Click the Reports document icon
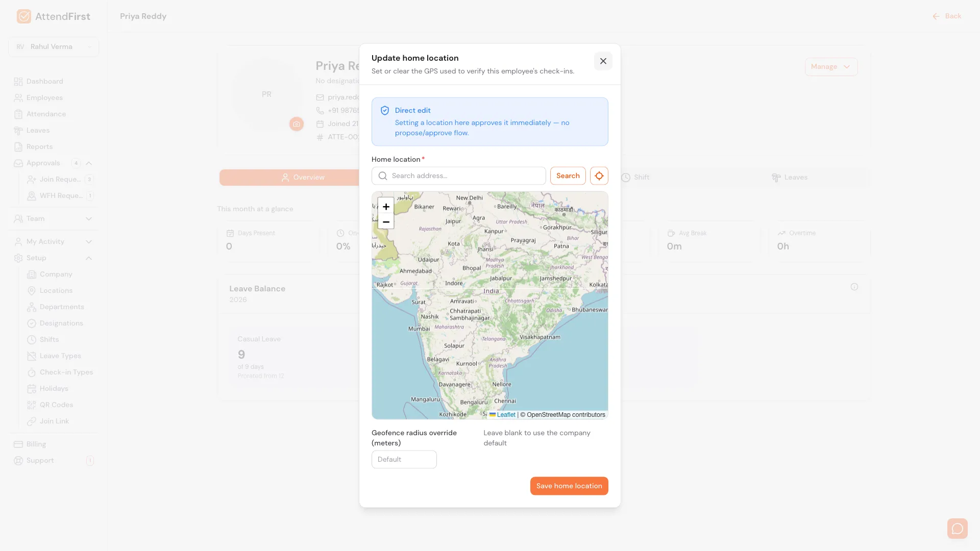Image resolution: width=980 pixels, height=551 pixels. (18, 147)
